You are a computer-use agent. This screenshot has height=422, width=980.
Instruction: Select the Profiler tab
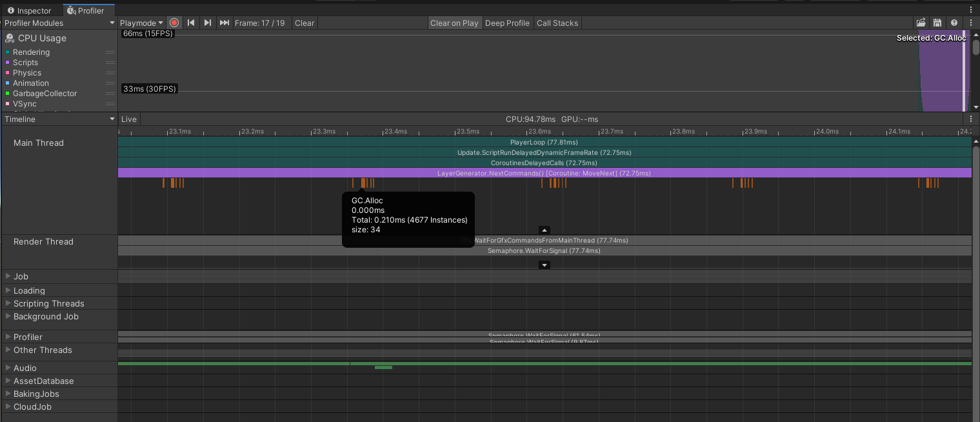86,10
